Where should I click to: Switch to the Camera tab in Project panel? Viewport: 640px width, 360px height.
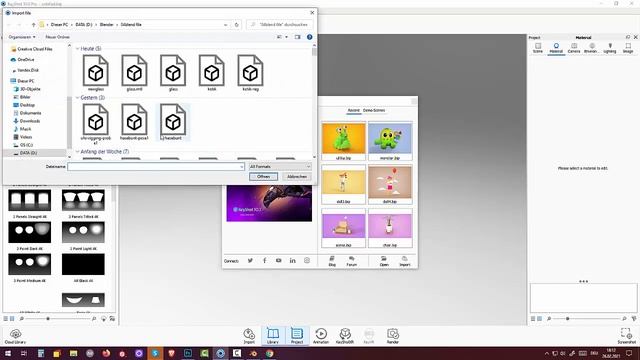pyautogui.click(x=574, y=48)
